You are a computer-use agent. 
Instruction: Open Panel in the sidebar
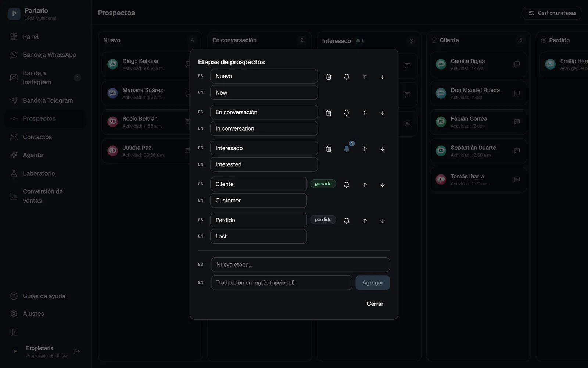(x=45, y=37)
